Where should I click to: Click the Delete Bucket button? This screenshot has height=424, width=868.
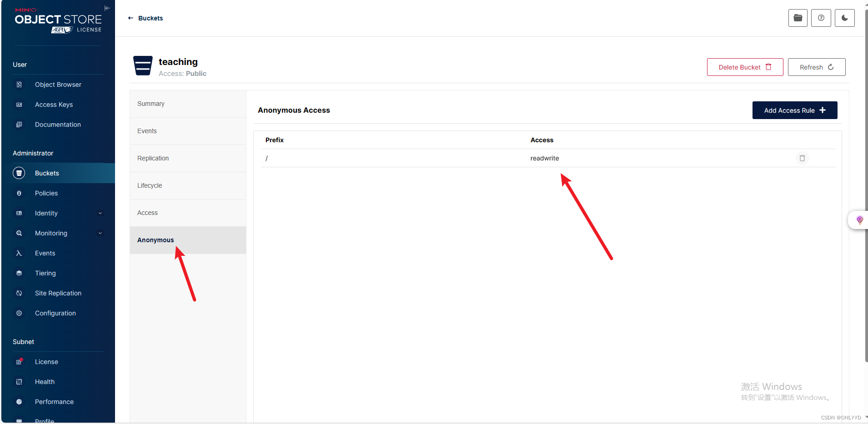744,67
